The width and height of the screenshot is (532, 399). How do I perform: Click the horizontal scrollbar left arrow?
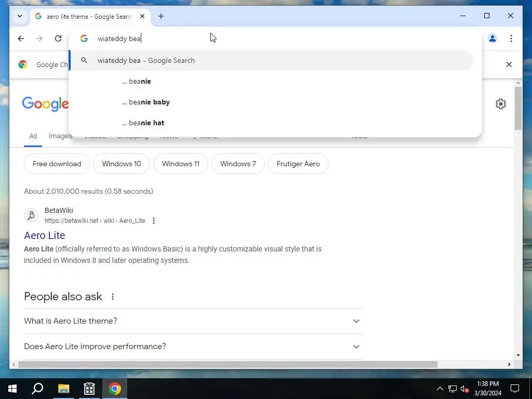coord(14,364)
